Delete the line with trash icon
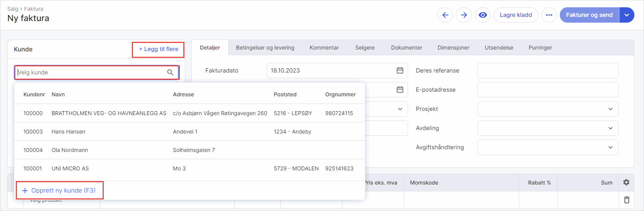This screenshot has width=644, height=211. [626, 200]
